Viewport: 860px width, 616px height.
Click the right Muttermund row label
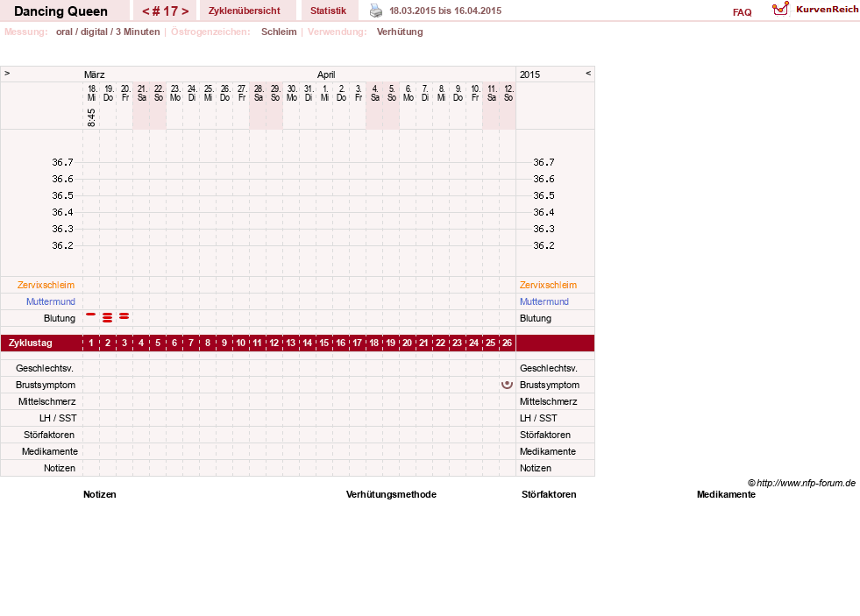544,301
